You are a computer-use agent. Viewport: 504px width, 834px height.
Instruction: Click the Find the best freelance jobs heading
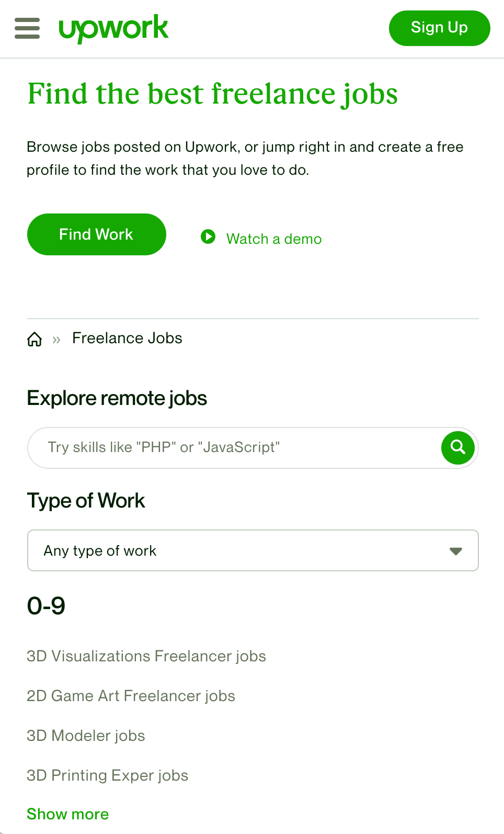click(212, 94)
